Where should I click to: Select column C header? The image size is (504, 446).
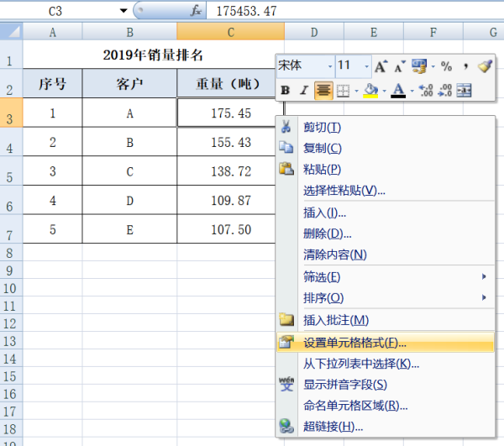point(230,32)
